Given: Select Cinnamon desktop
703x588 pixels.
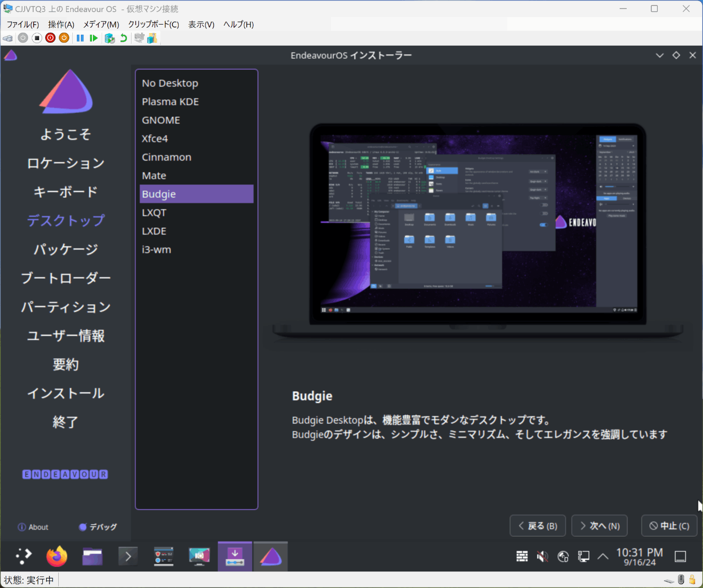Looking at the screenshot, I should click(196, 157).
